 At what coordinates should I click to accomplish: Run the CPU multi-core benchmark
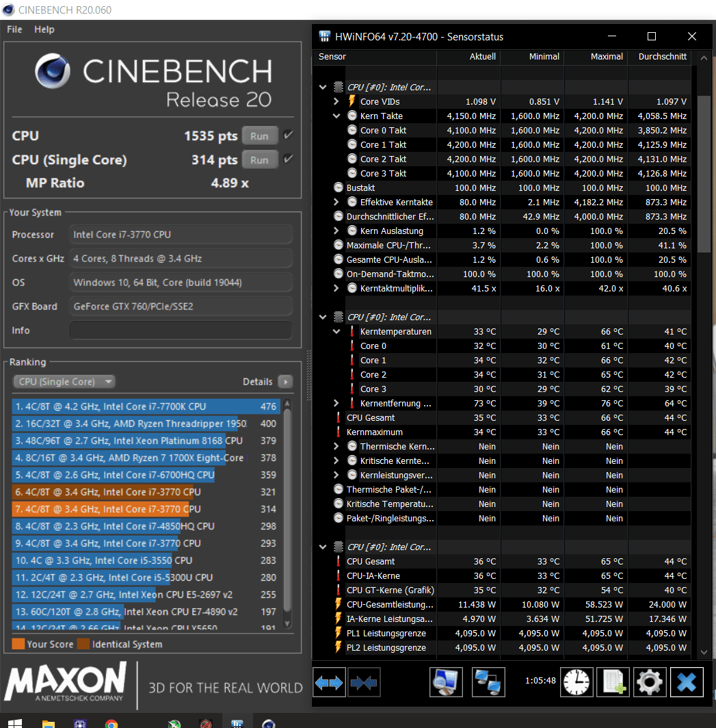pyautogui.click(x=260, y=135)
